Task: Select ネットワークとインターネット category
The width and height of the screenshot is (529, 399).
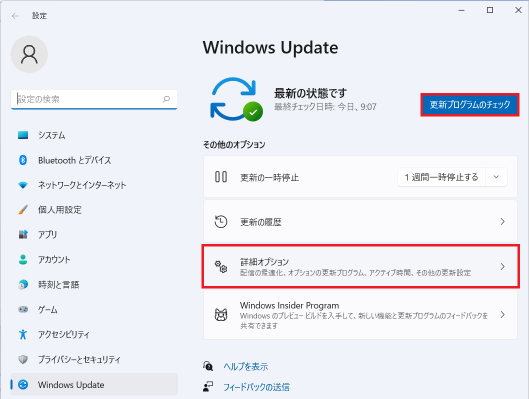Action: pos(94,185)
